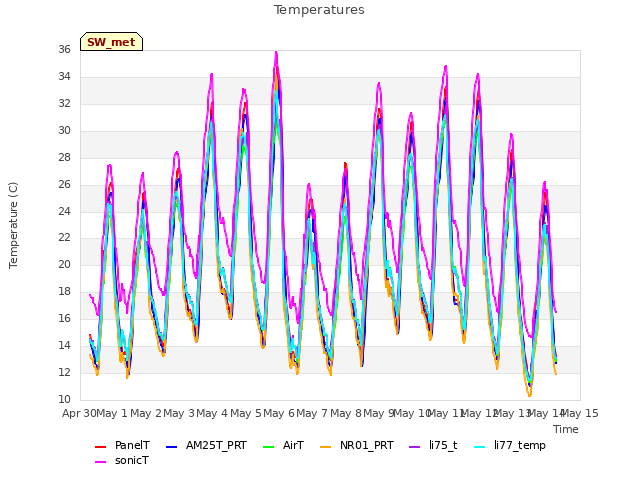Click the red PanelT legend swatch
This screenshot has height=480, width=640.
[100, 447]
